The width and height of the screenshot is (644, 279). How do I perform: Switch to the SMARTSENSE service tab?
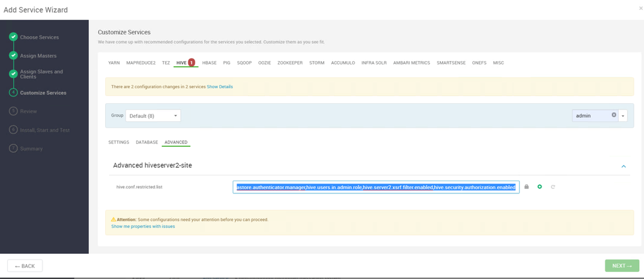tap(451, 63)
